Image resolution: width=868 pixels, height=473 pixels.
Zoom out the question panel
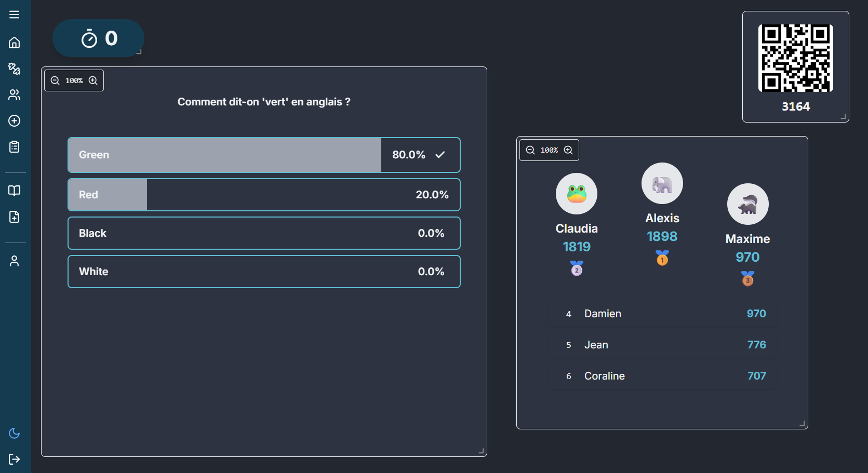point(55,80)
